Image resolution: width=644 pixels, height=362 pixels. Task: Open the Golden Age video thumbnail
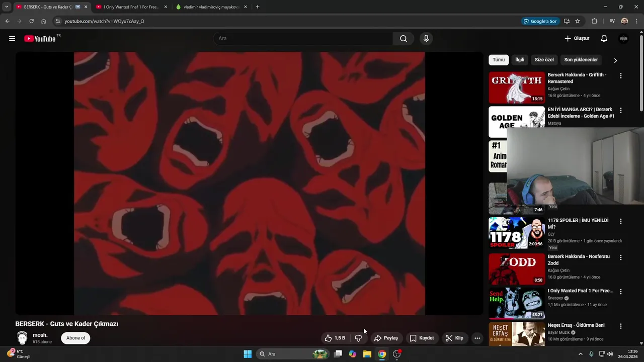[517, 122]
